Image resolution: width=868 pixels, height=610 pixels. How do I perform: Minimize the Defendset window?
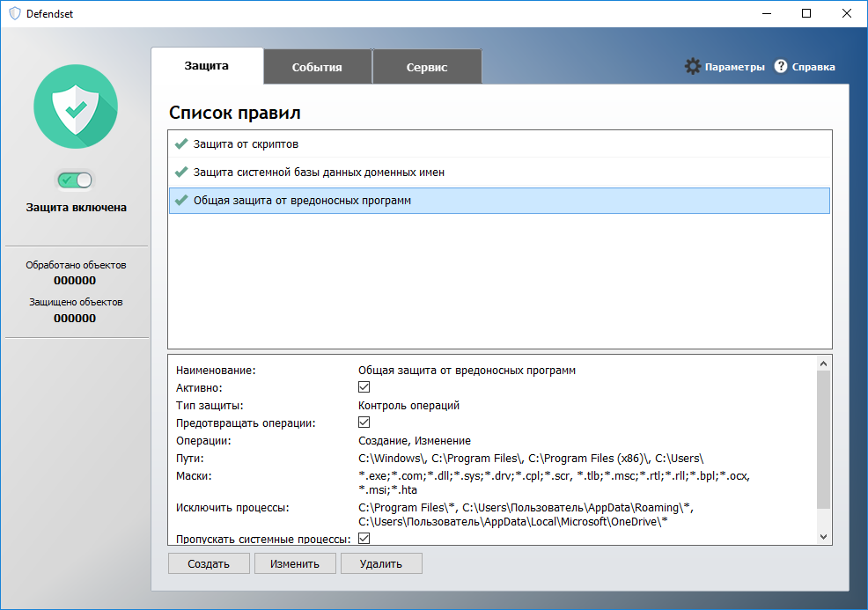[x=767, y=13]
